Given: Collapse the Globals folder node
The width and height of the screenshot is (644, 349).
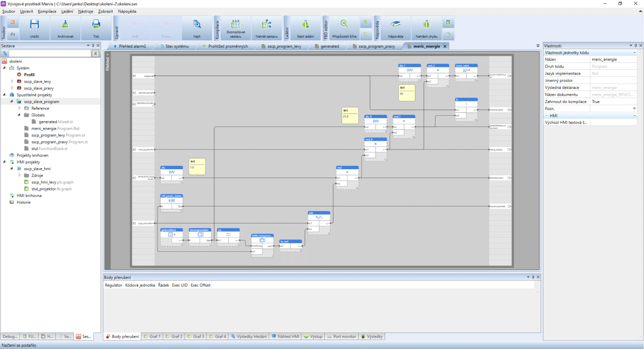Looking at the screenshot, I should [x=19, y=115].
